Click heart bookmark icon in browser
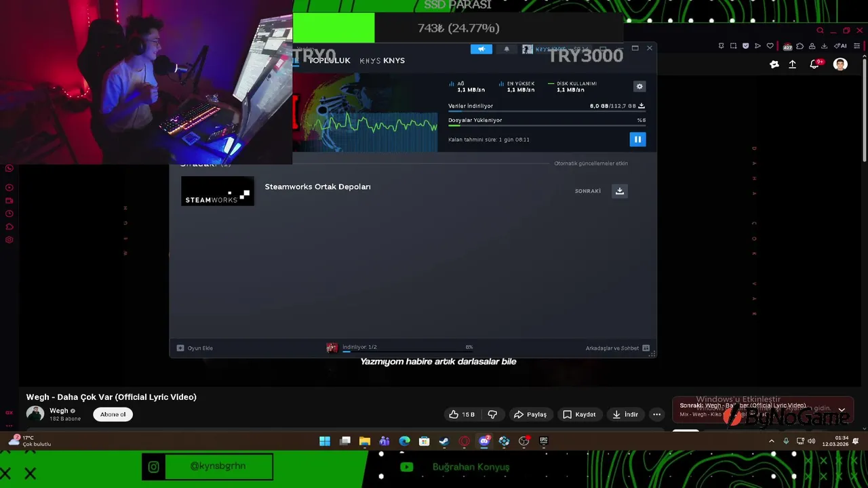Image resolution: width=868 pixels, height=488 pixels. [x=770, y=46]
